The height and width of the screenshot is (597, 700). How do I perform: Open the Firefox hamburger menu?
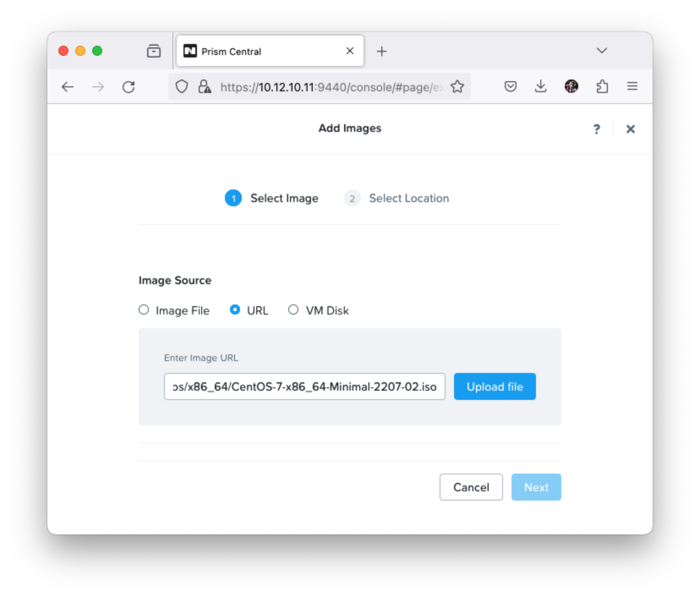632,87
